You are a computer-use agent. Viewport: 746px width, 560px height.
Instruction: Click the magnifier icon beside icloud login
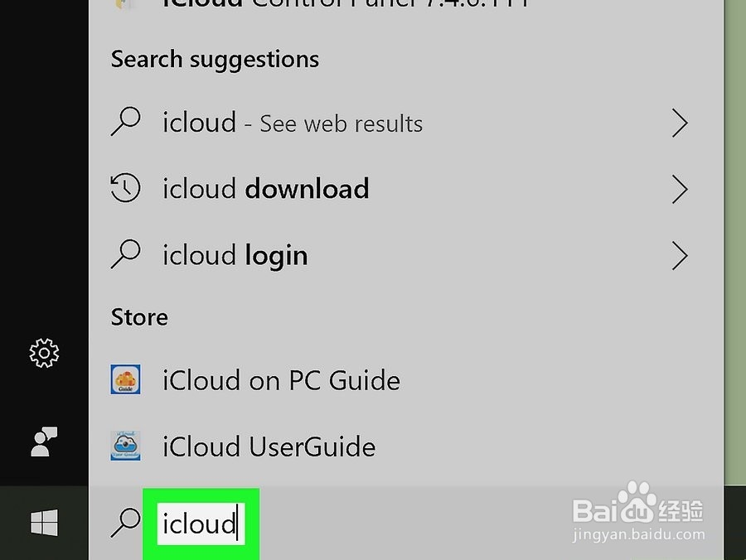(x=125, y=255)
